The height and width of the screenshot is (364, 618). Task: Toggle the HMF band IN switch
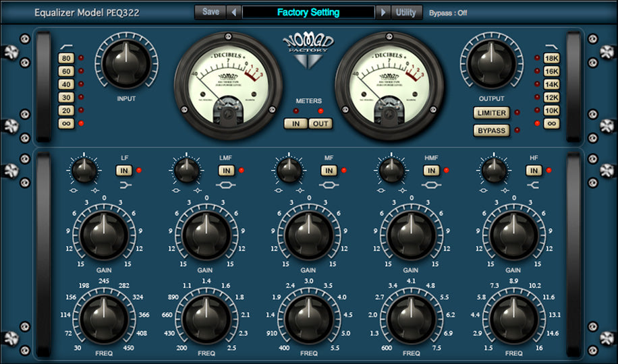[431, 171]
